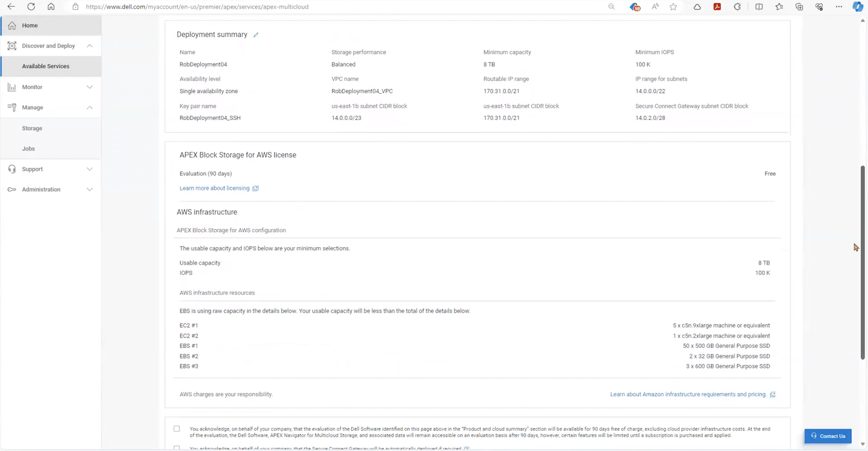The width and height of the screenshot is (868, 451).
Task: Open Learn about Amazon infrastructure requirements link
Action: tap(688, 394)
